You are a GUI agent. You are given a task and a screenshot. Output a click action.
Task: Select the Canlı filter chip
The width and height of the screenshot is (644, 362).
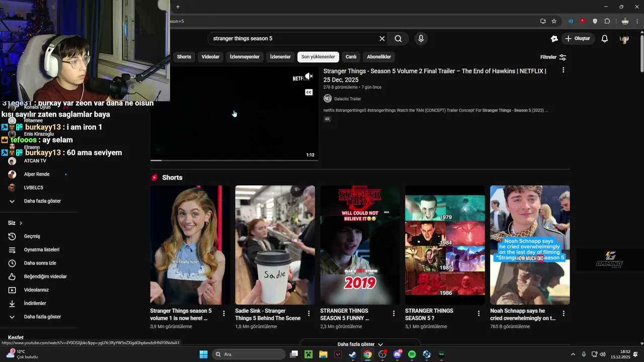click(x=351, y=57)
